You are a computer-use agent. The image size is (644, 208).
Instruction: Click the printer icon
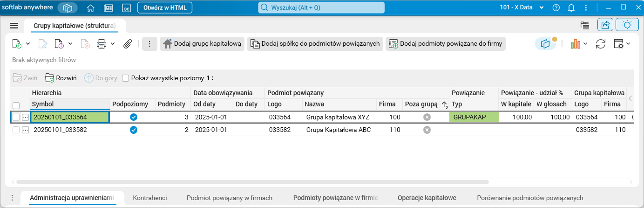102,44
